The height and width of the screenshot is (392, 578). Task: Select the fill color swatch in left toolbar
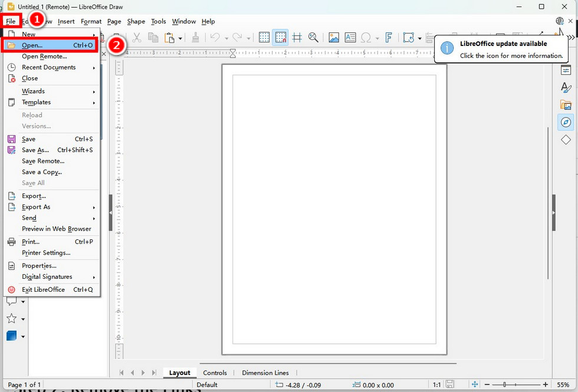[x=13, y=336]
